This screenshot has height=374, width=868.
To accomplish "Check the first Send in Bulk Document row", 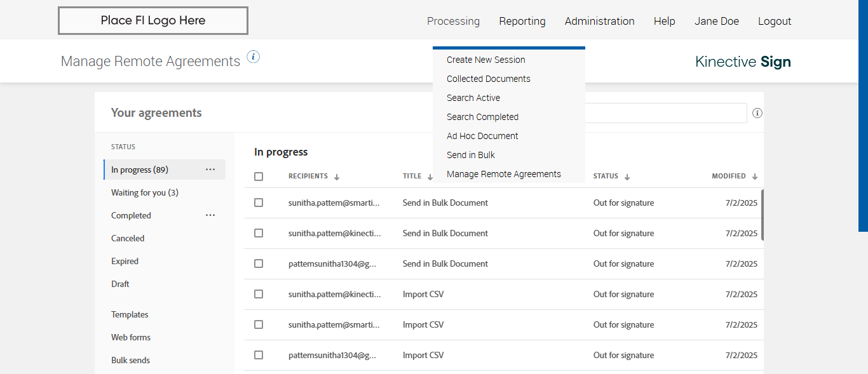I will (x=259, y=203).
